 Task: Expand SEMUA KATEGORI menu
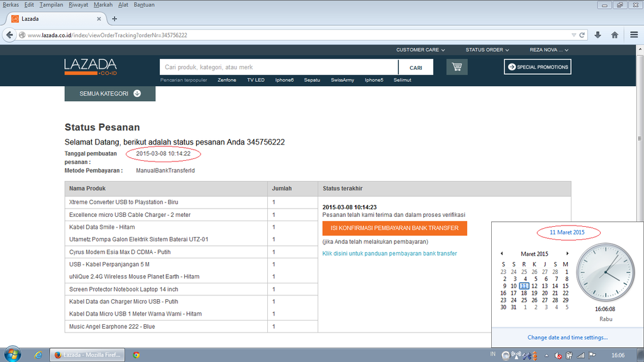[109, 94]
